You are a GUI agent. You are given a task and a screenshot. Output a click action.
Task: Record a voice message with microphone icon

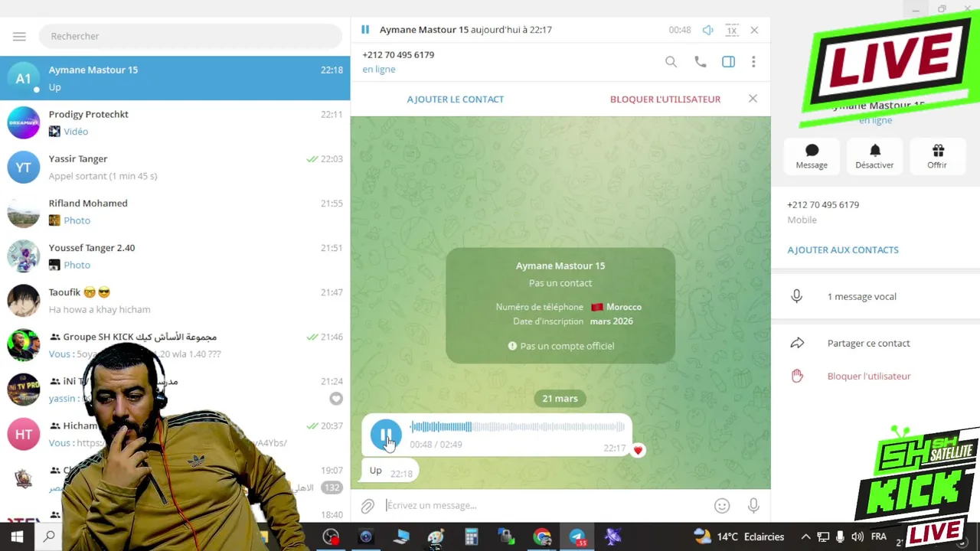tap(753, 506)
